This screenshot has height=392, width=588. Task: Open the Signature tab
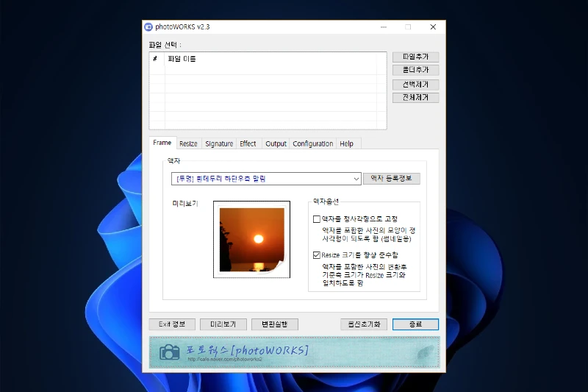(219, 143)
